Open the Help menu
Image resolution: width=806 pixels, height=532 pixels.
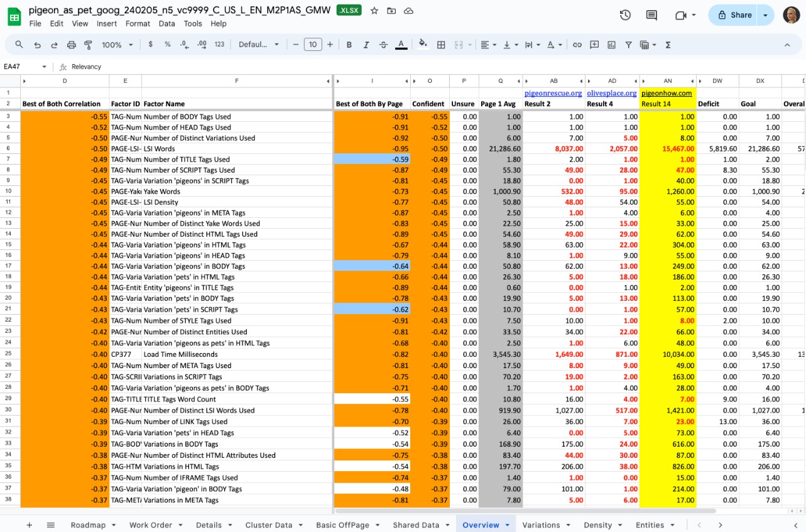[x=219, y=23]
